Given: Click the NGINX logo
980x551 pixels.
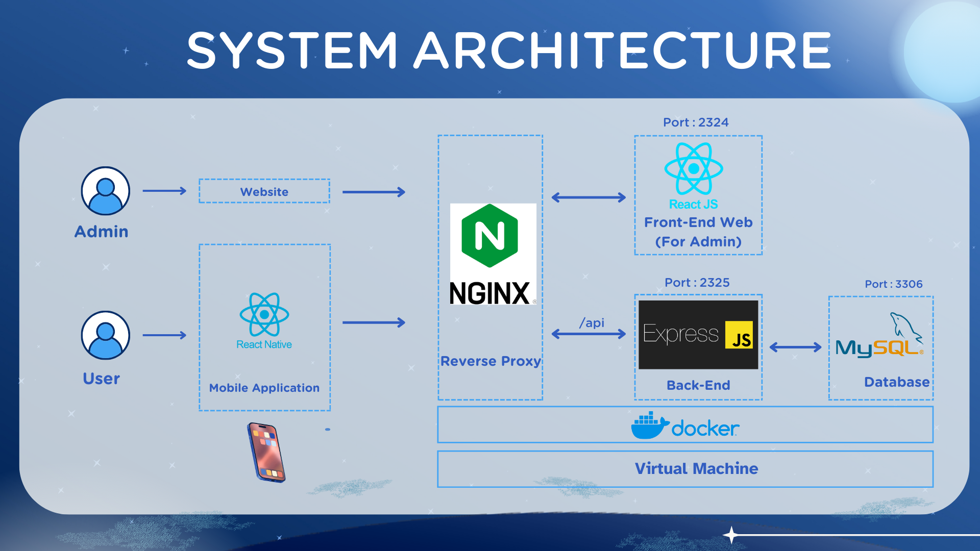Looking at the screenshot, I should pos(493,254).
